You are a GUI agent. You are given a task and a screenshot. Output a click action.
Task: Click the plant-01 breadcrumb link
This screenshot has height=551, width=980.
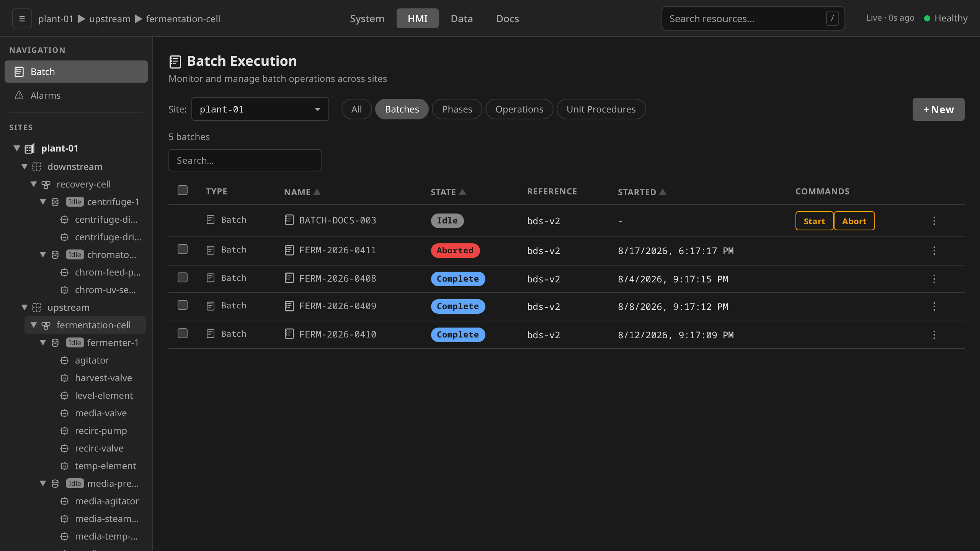coord(56,19)
